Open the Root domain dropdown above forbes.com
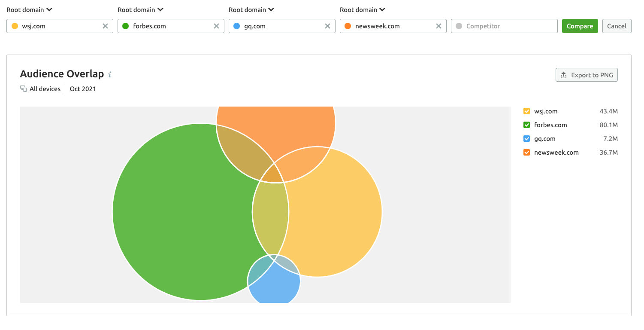This screenshot has height=330, width=644. click(x=141, y=10)
